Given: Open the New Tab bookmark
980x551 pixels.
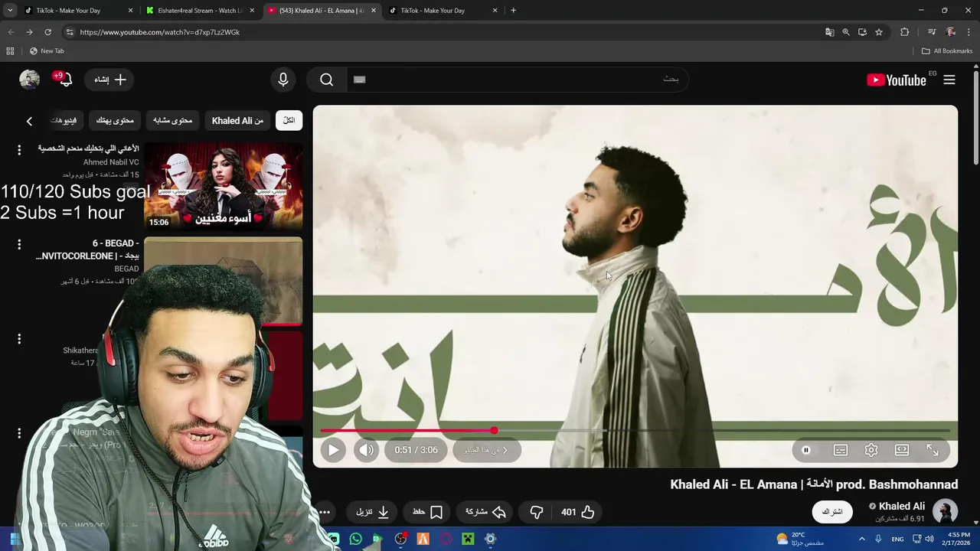Looking at the screenshot, I should pos(47,51).
